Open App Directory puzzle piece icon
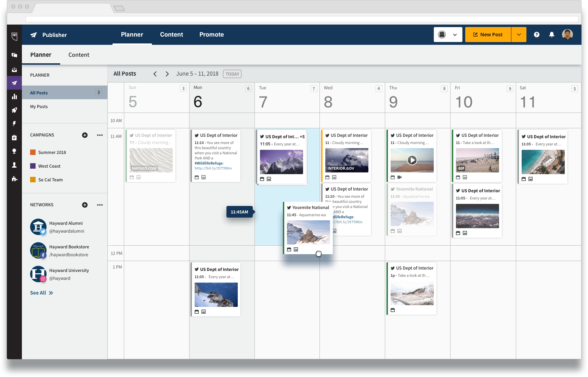This screenshot has width=588, height=377. [14, 179]
